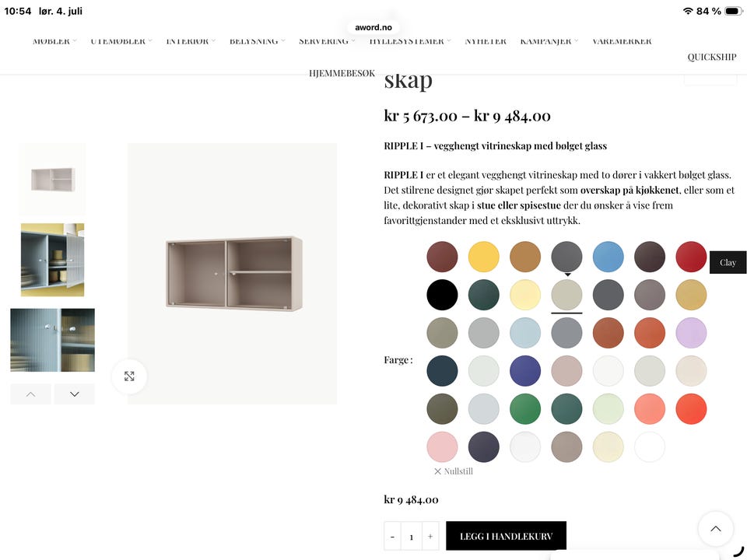Decrease quantity with minus button
This screenshot has height=560, width=747.
(x=392, y=536)
